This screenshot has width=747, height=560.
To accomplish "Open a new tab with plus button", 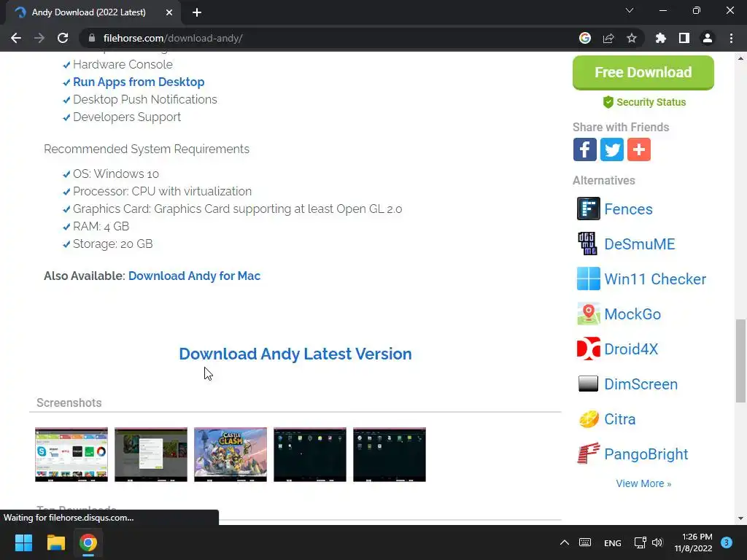I will coord(197,12).
